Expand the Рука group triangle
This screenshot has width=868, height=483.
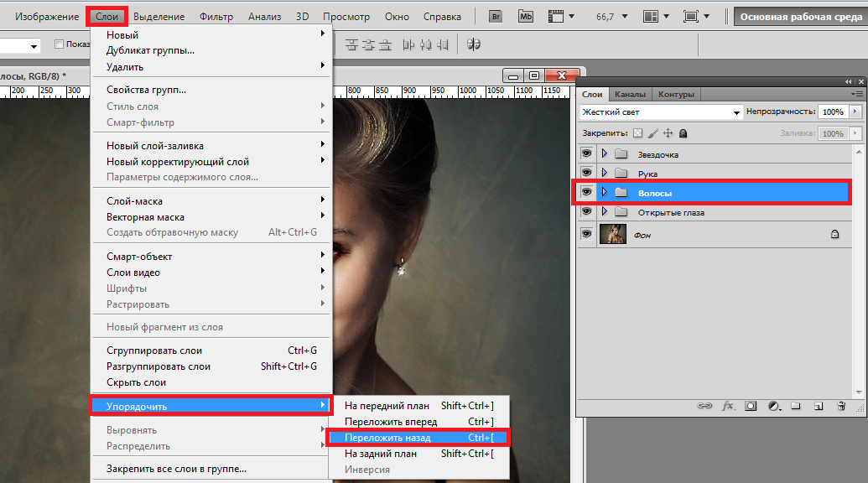pos(604,174)
